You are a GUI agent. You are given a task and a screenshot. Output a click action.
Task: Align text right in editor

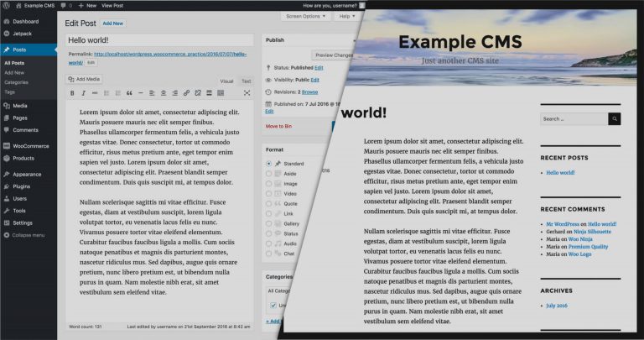click(x=175, y=93)
